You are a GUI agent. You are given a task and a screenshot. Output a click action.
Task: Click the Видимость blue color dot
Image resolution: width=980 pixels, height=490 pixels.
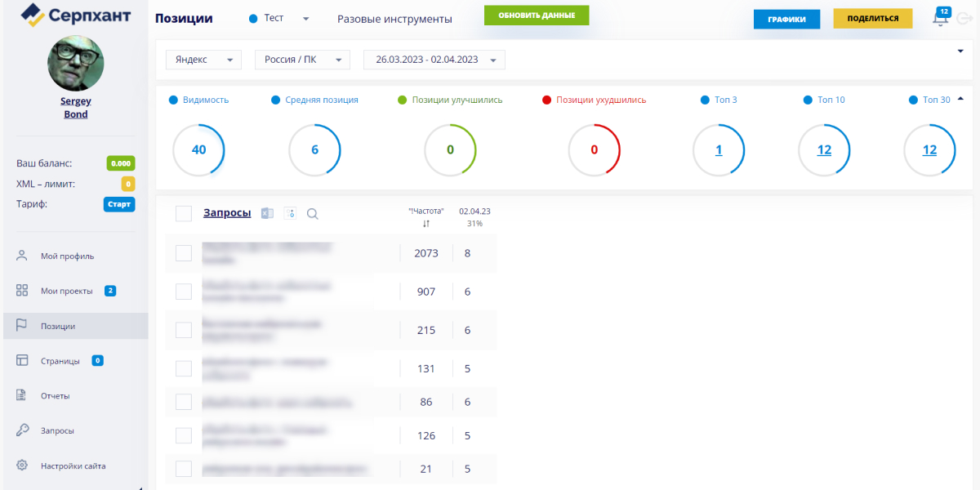tap(173, 100)
